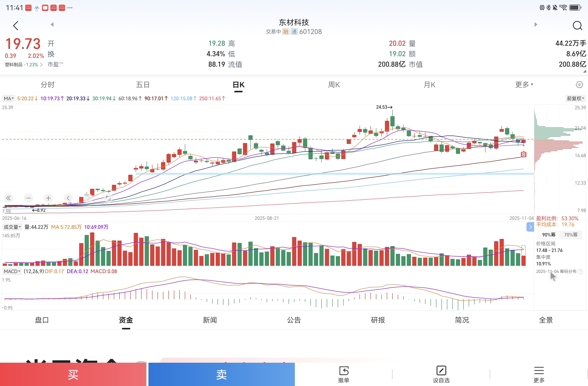Zoom in chart with plus button
This screenshot has width=588, height=386.
(49, 198)
